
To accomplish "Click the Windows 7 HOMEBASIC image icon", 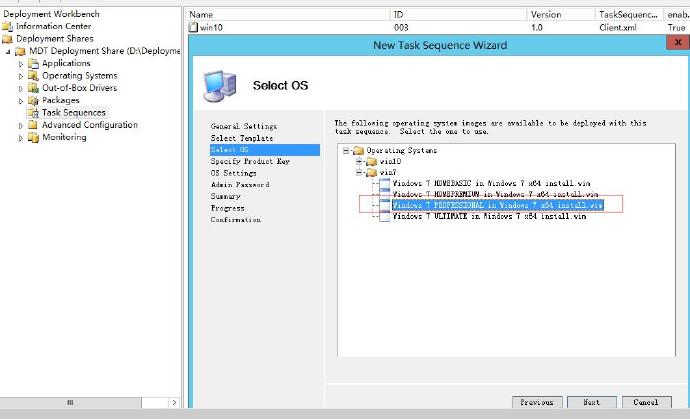I will [385, 184].
